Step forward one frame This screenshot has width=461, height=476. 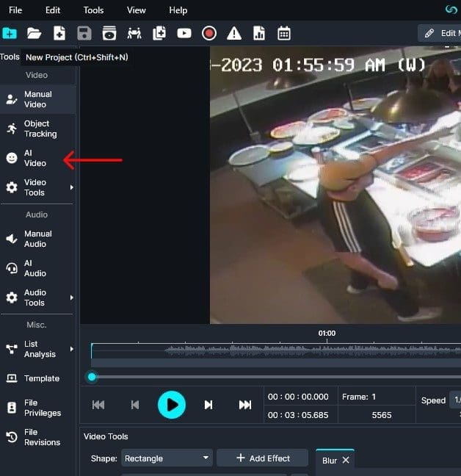coord(208,405)
